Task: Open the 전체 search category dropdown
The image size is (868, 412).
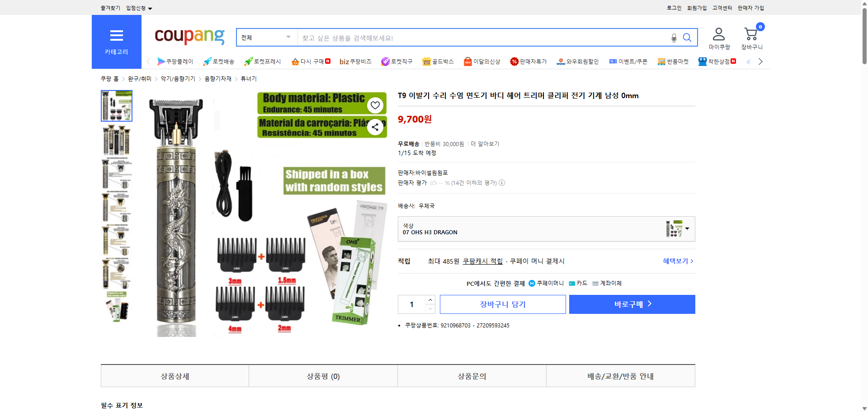Action: pyautogui.click(x=266, y=38)
